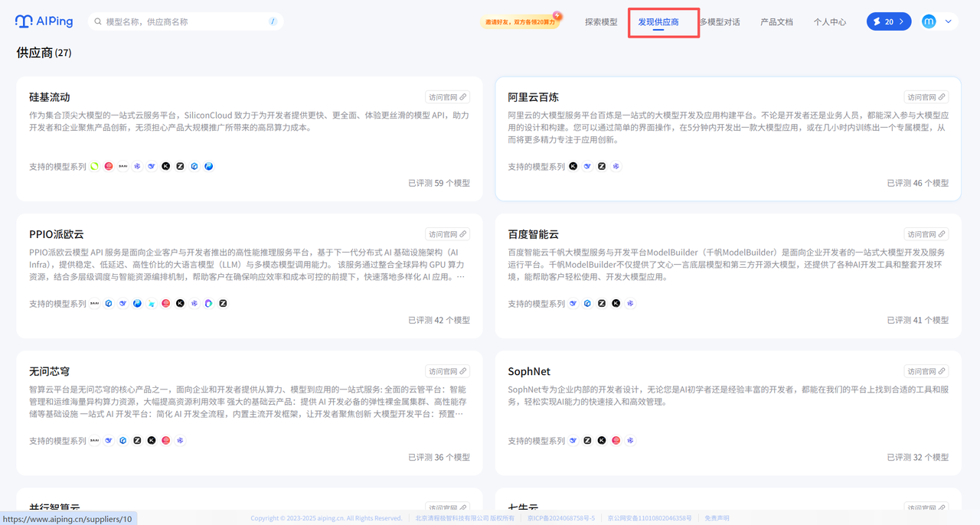The height and width of the screenshot is (525, 980).
Task: Open the blue user avatar icon
Action: pyautogui.click(x=929, y=21)
